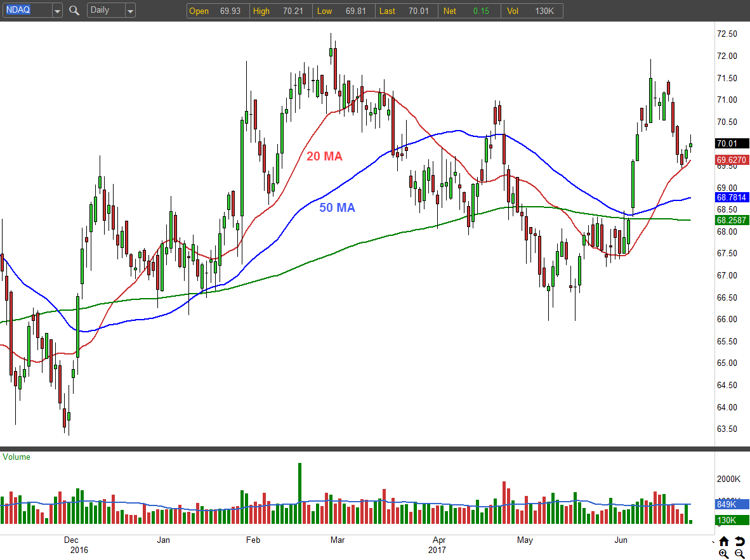Screen dimensions: 750x560
Task: Select the High 70.21 status field
Action: tap(279, 11)
